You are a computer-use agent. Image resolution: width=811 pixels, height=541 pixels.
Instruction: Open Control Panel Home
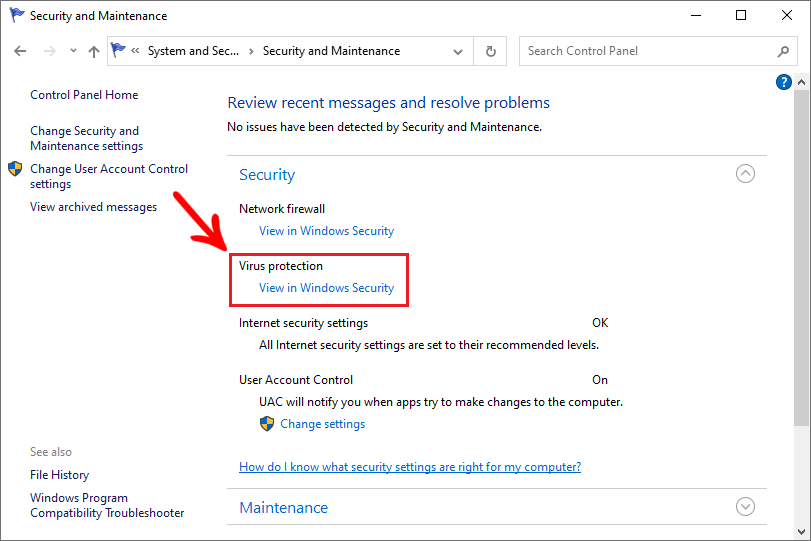coord(84,95)
